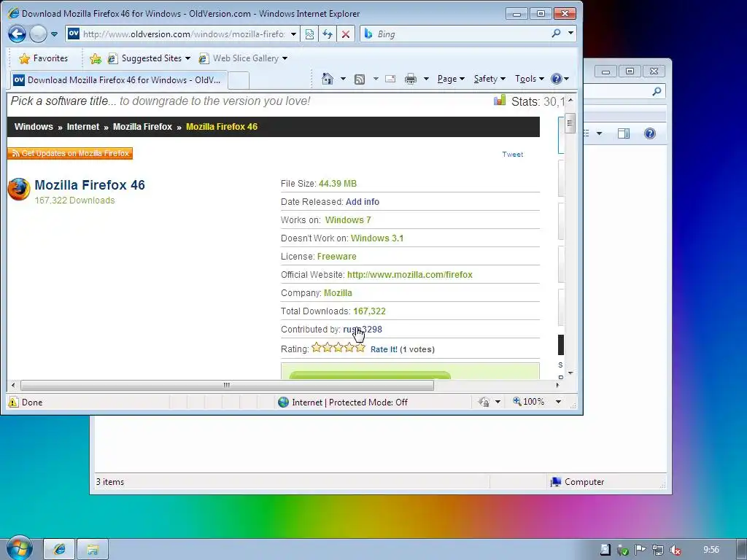
Task: Click the taskbar clock 9:56
Action: click(711, 550)
